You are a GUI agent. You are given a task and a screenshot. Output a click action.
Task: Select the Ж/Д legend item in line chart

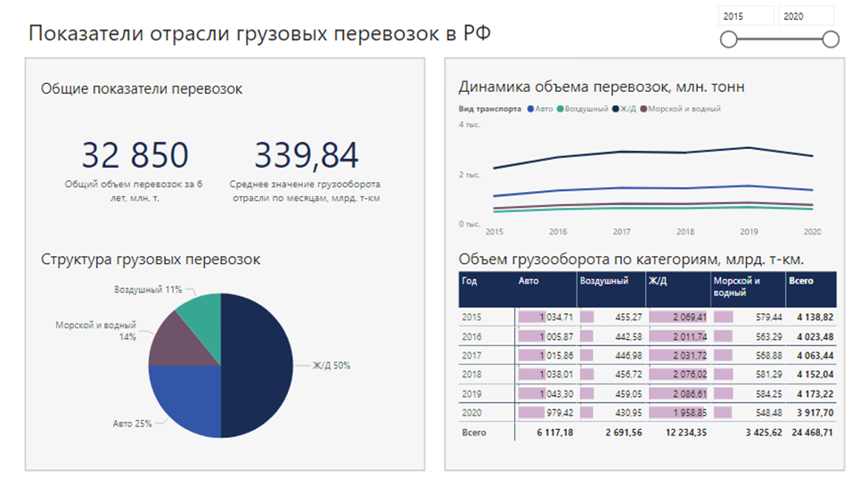click(624, 109)
